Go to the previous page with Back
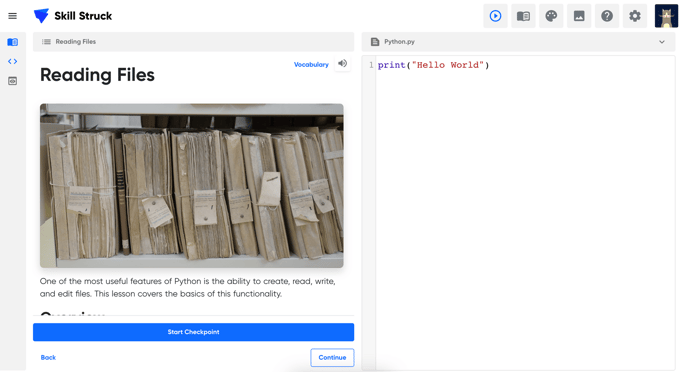 click(48, 357)
